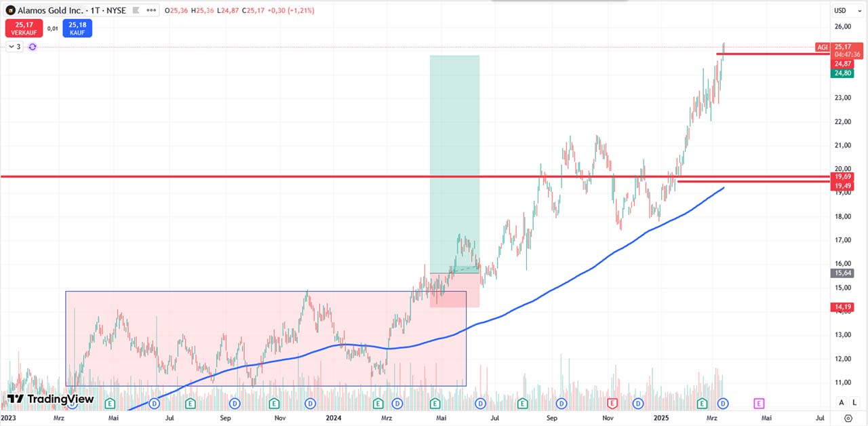Screen dimensions: 868x426
Task: Click the green earnings E marker near Mai 2023
Action: click(x=110, y=403)
